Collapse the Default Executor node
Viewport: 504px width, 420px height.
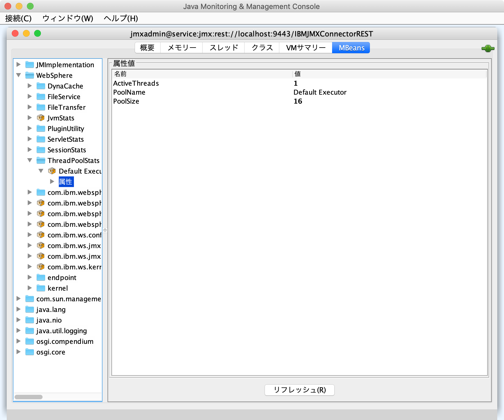pyautogui.click(x=41, y=171)
